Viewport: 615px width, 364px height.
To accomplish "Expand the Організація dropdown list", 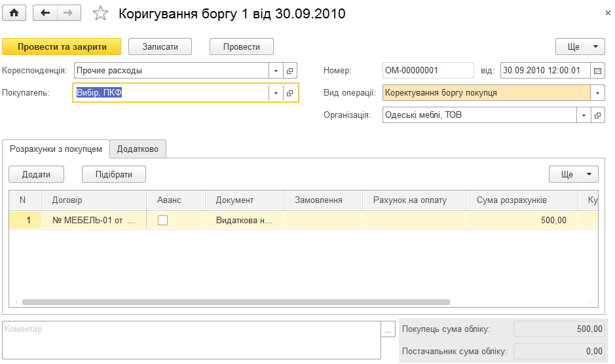I will pos(584,115).
